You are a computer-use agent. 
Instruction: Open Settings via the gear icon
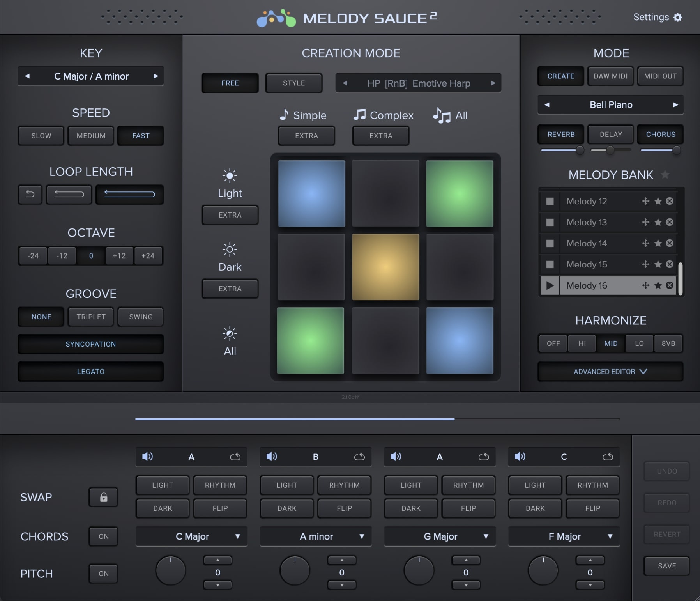(x=678, y=17)
